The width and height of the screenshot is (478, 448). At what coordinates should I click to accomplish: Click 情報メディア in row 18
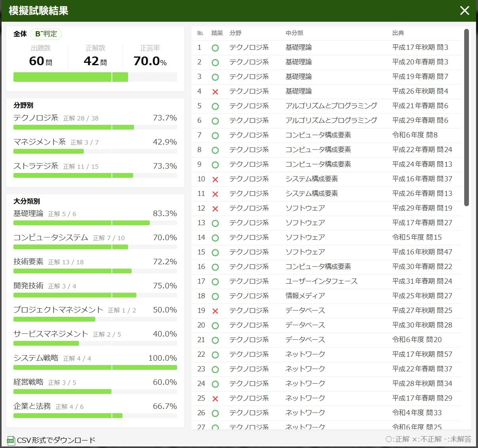305,296
